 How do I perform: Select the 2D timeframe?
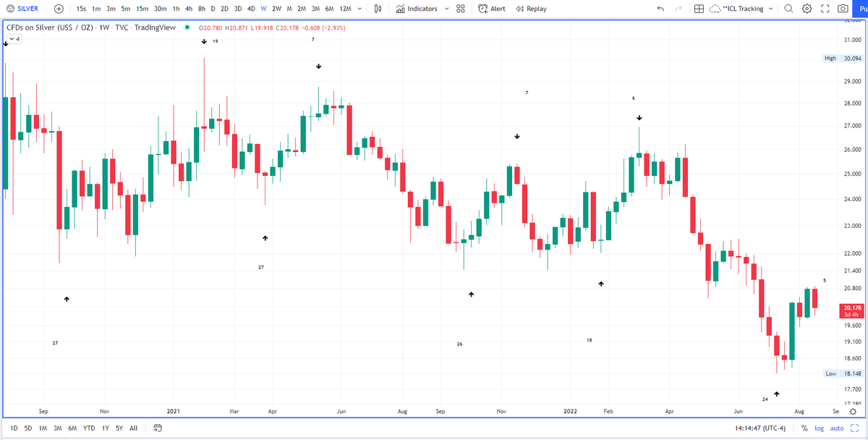coord(224,9)
